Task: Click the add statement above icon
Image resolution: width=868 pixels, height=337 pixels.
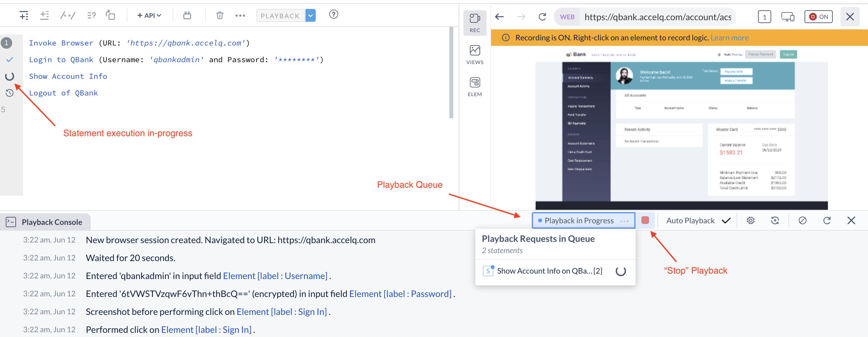Action: pos(45,15)
